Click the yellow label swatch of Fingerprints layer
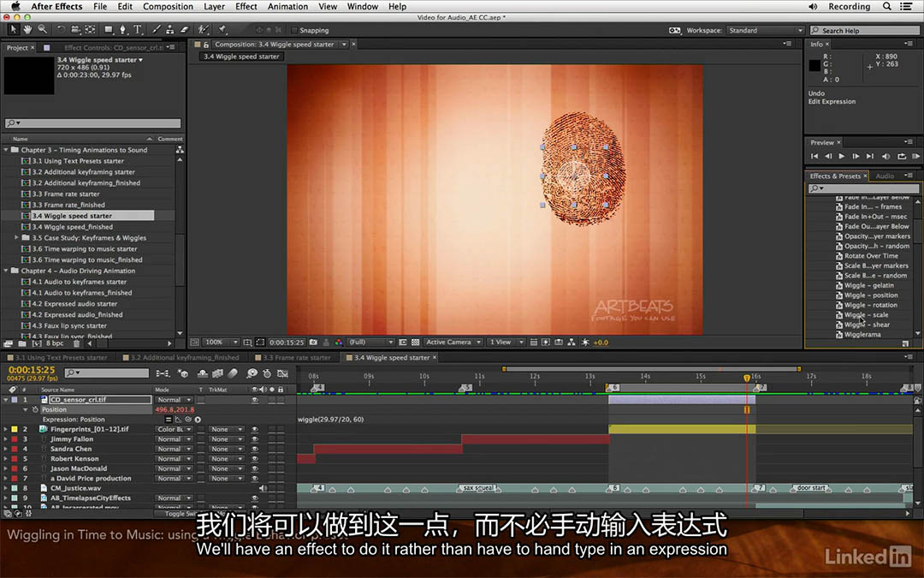Viewport: 924px width, 578px height. click(x=15, y=429)
